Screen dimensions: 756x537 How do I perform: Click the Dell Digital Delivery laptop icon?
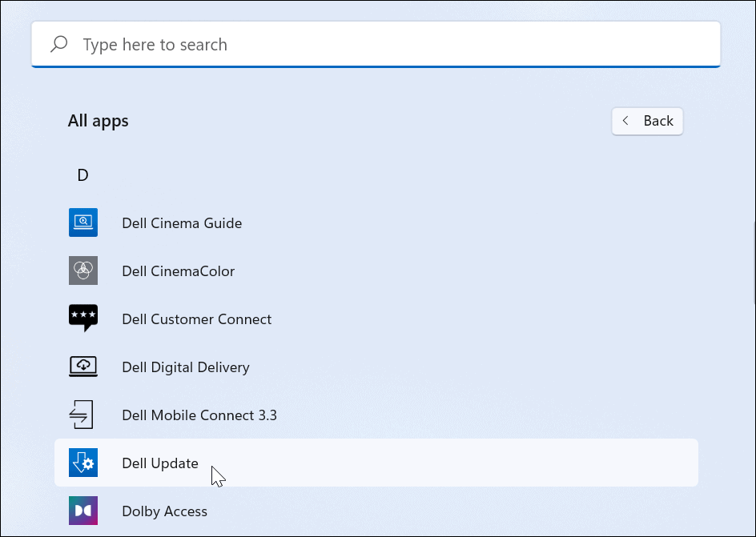[x=83, y=367]
